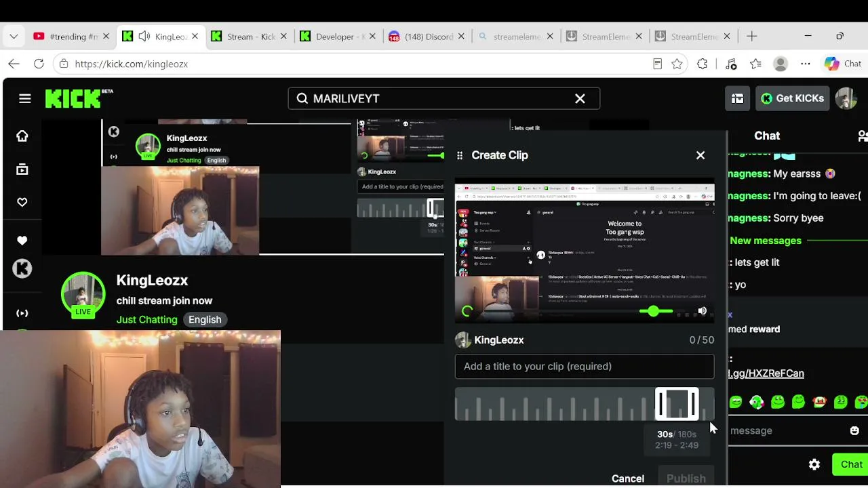Click the 0/50 title character counter
Image resolution: width=868 pixels, height=488 pixels.
pyautogui.click(x=702, y=340)
